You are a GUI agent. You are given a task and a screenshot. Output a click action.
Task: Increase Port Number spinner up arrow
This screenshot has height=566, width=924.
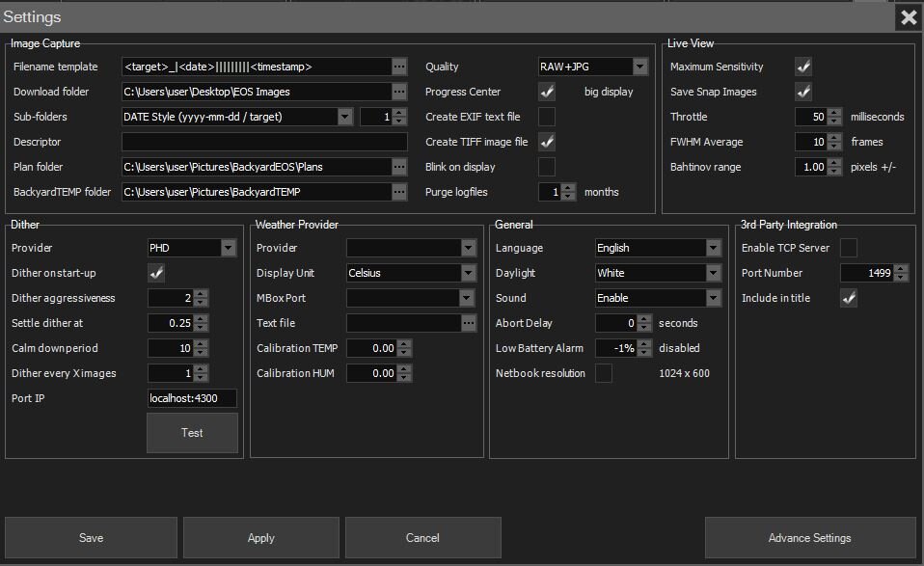click(901, 269)
